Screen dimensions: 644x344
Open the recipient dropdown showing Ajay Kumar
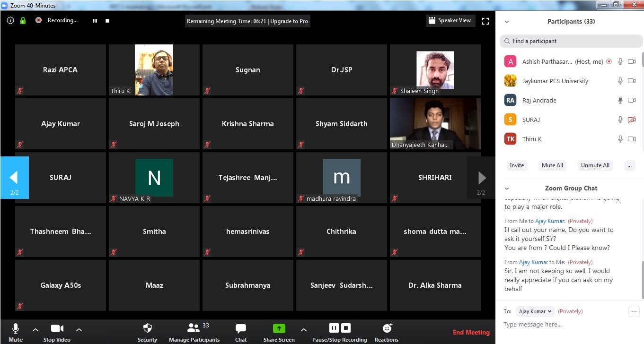pyautogui.click(x=535, y=311)
